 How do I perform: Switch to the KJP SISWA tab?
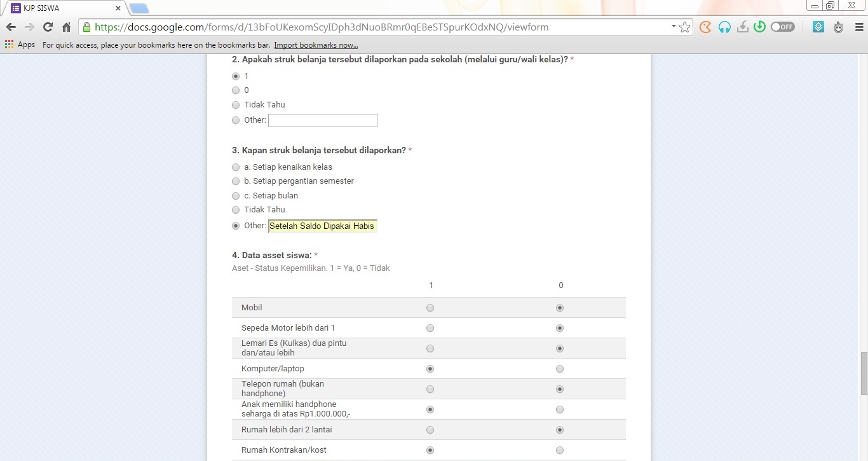(x=64, y=8)
